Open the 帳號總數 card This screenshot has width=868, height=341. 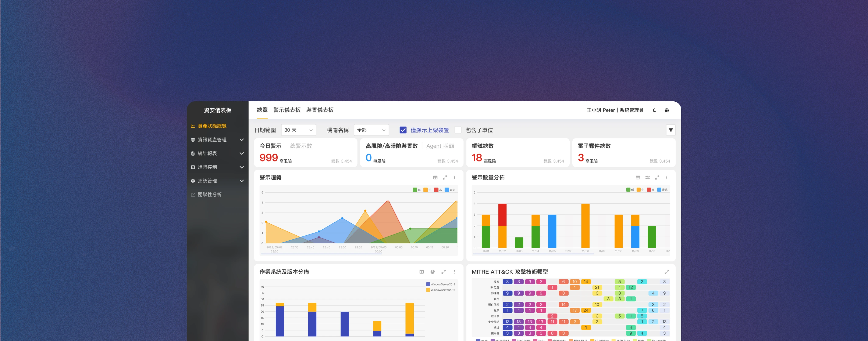coord(517,152)
